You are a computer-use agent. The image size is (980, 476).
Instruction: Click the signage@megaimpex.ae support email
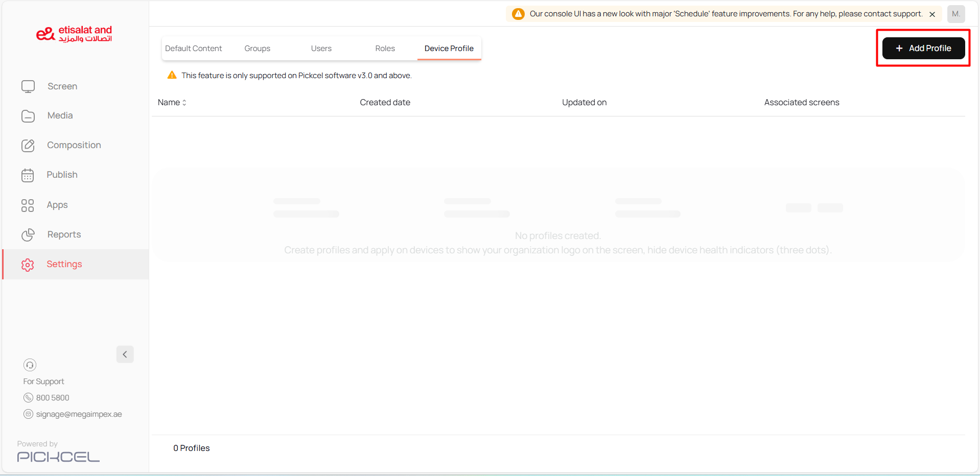click(x=79, y=414)
